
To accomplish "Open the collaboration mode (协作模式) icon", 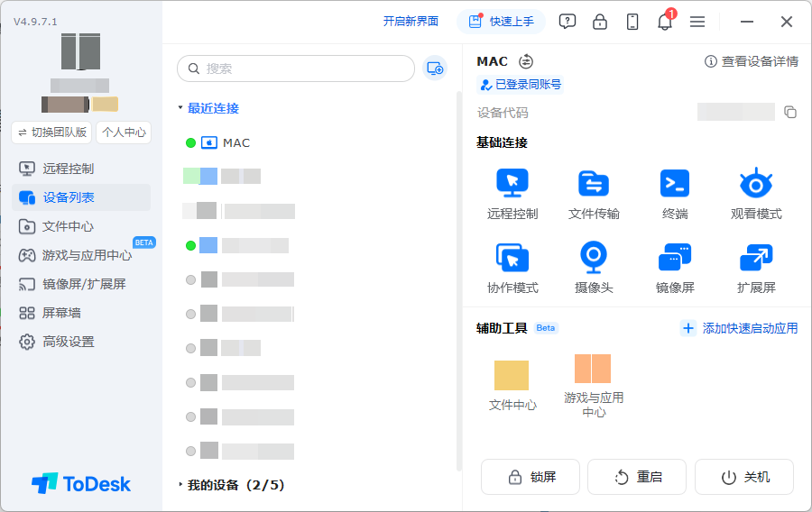I will pos(512,257).
